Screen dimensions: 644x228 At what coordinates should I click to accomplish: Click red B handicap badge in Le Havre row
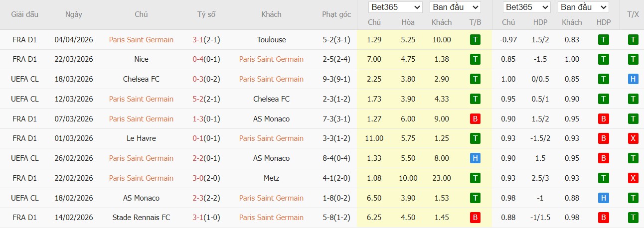click(x=604, y=138)
